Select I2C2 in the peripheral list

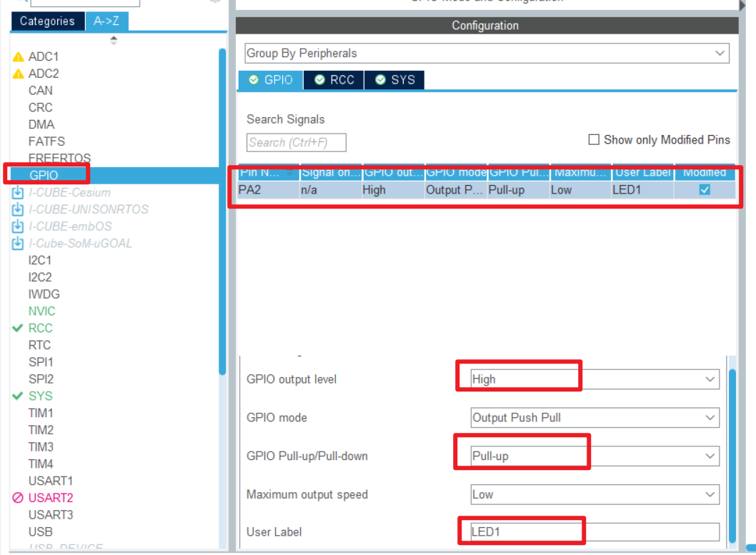click(x=40, y=277)
